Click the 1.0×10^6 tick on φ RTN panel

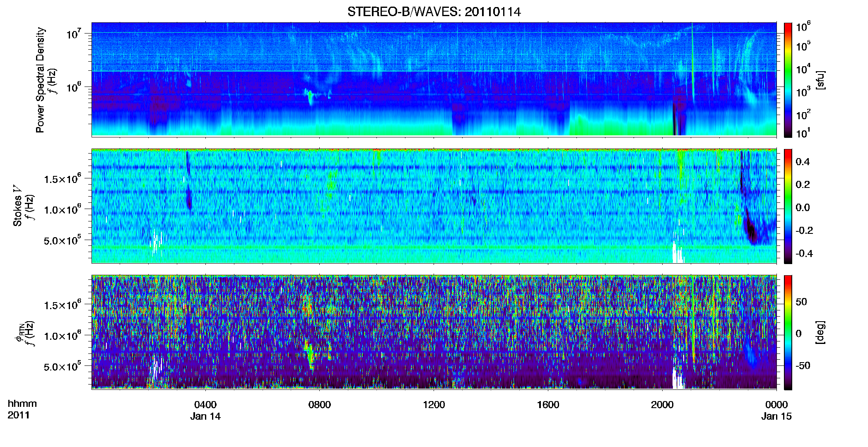tap(63, 336)
